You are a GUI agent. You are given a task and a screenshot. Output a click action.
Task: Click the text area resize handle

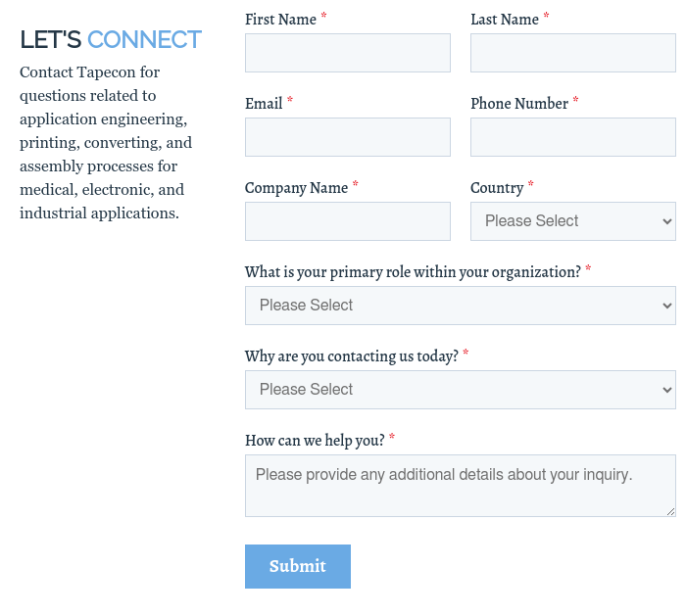click(x=670, y=511)
